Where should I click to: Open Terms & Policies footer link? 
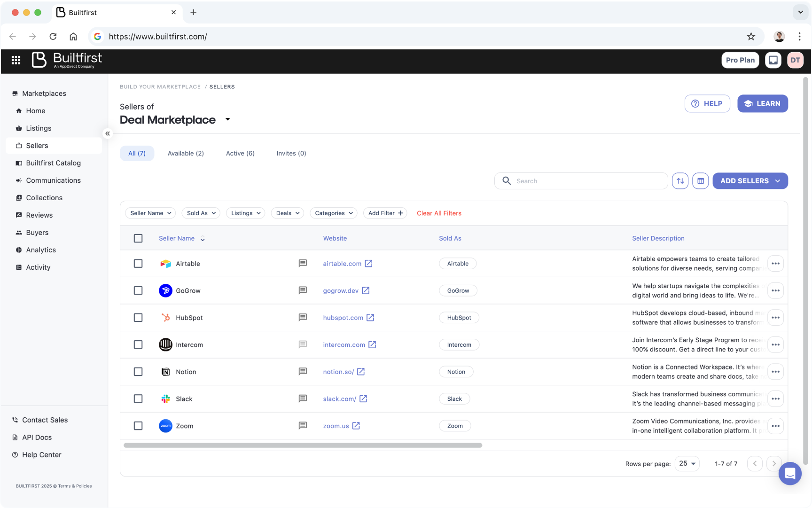point(75,486)
